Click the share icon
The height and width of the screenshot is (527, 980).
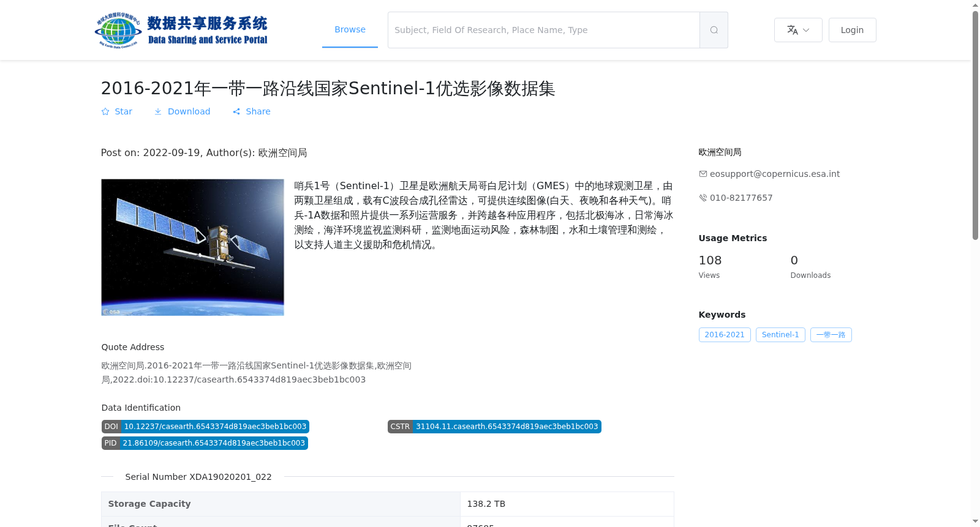pyautogui.click(x=236, y=111)
